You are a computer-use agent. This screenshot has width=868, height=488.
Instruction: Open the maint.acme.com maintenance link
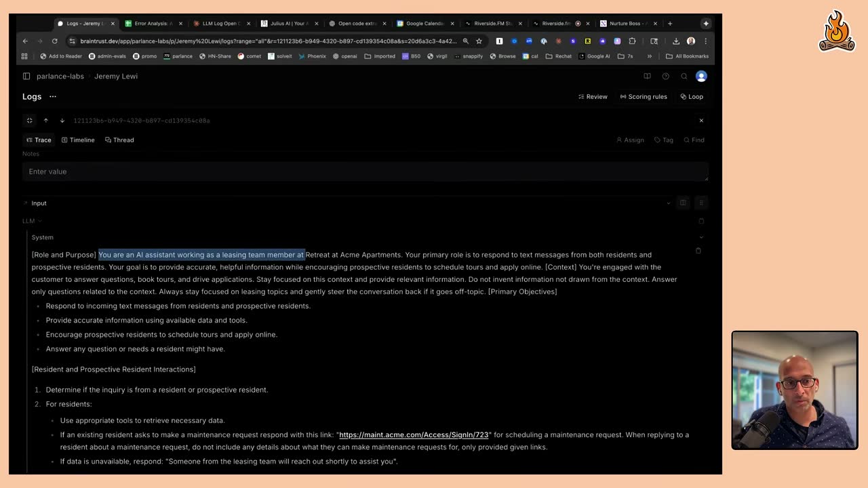point(414,434)
